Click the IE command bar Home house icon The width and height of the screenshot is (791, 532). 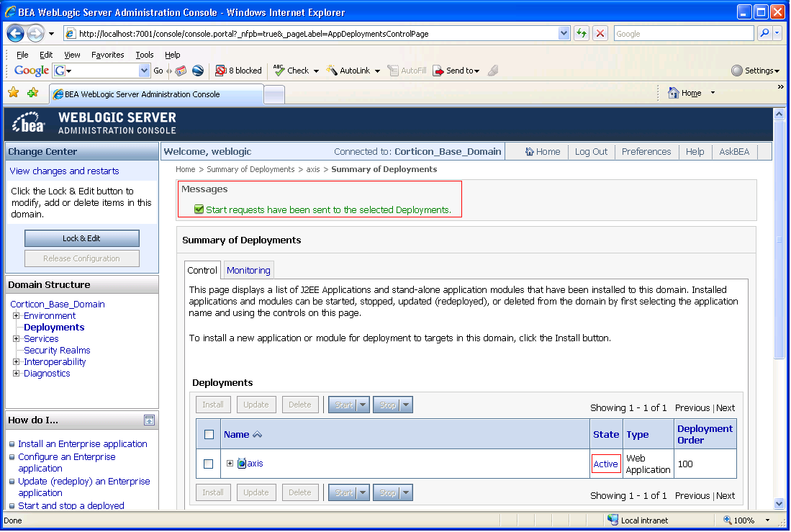[x=673, y=93]
